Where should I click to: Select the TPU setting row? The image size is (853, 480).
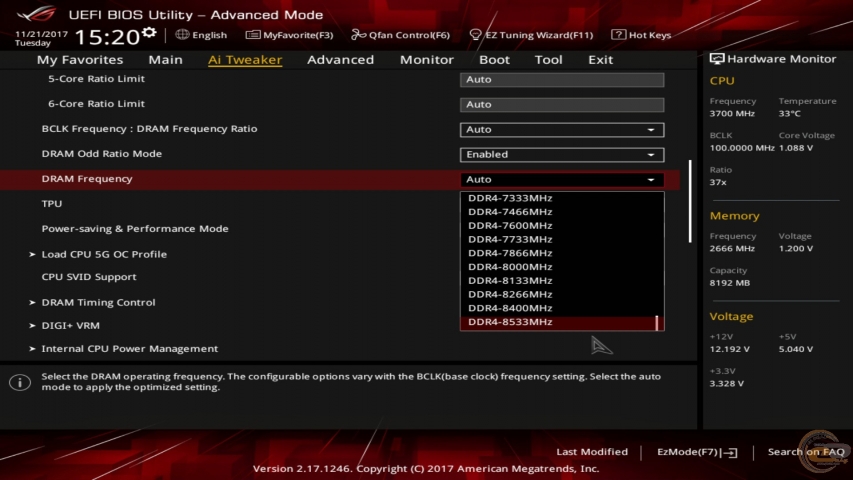(x=52, y=204)
